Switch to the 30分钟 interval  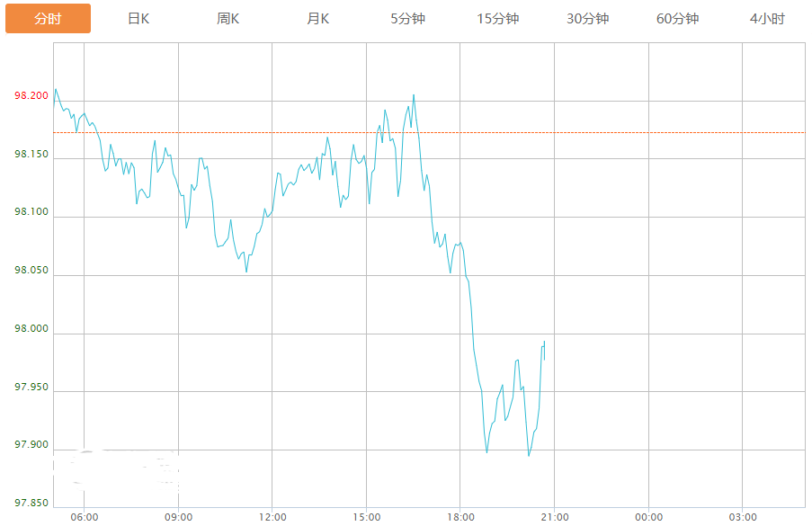click(587, 19)
